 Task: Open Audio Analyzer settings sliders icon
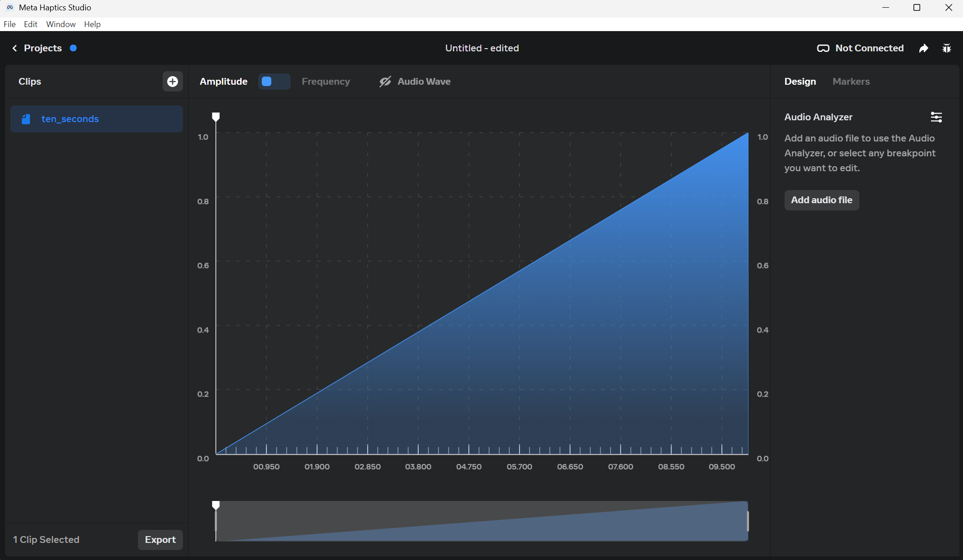tap(936, 117)
